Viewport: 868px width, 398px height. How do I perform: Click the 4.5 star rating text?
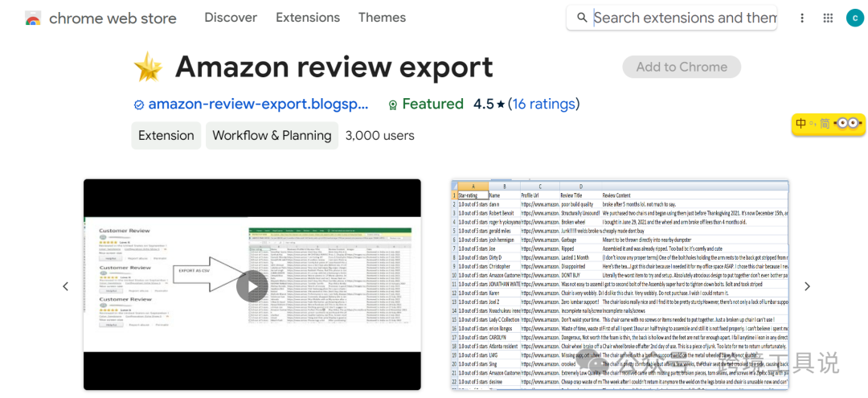(489, 104)
